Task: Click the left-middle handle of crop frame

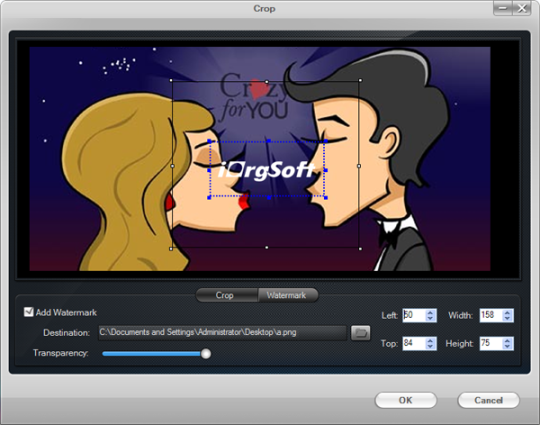Action: [x=173, y=166]
